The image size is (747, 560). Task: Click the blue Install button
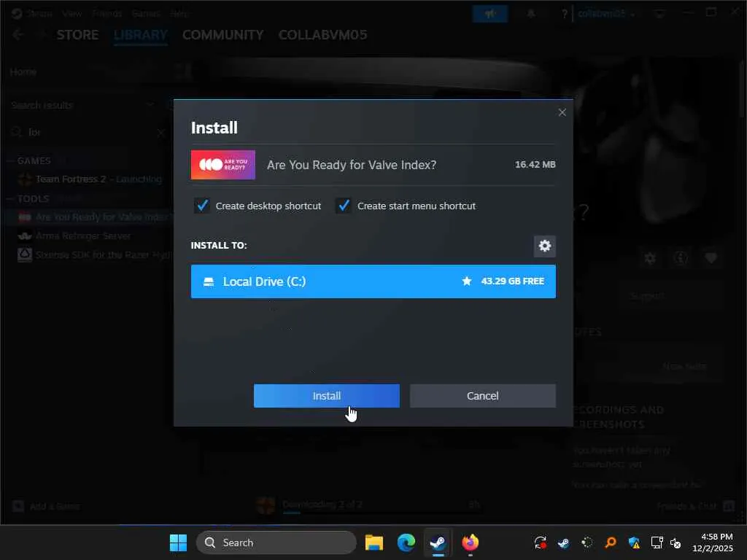click(x=326, y=396)
